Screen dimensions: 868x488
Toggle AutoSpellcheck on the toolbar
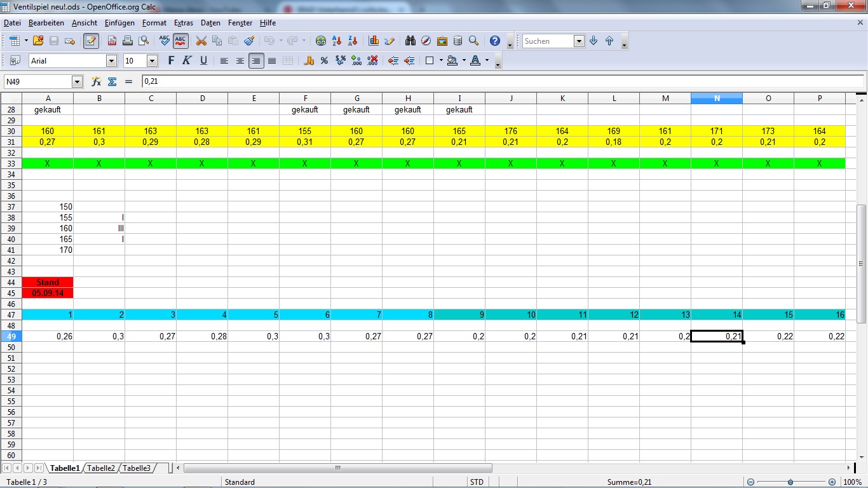coord(181,41)
